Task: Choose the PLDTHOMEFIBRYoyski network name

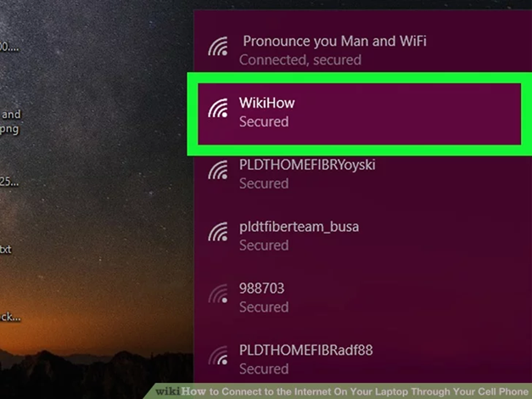Action: click(307, 165)
